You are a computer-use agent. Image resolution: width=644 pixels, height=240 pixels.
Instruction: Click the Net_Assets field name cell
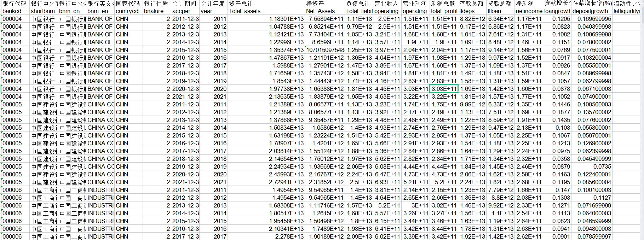tap(325, 11)
